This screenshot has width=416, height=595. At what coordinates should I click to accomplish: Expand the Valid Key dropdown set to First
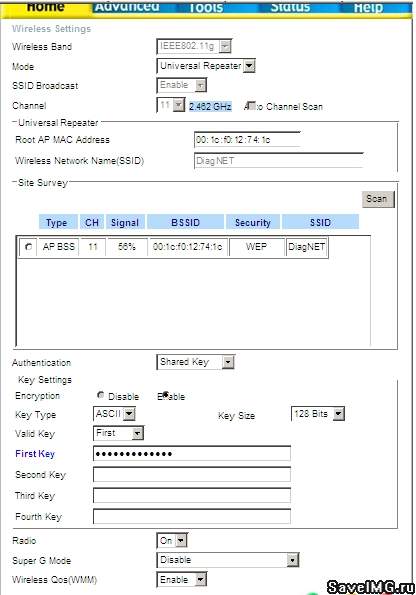(x=118, y=433)
